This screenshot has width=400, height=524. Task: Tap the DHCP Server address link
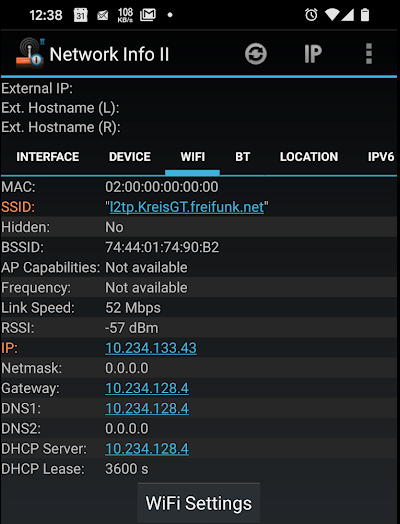[147, 448]
